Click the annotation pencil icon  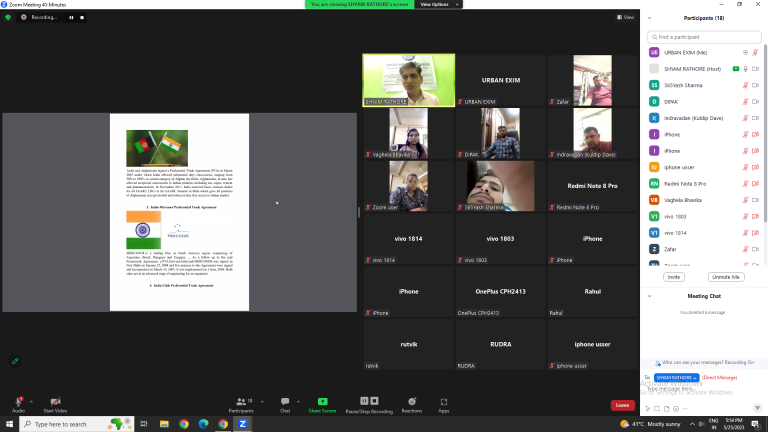15,360
